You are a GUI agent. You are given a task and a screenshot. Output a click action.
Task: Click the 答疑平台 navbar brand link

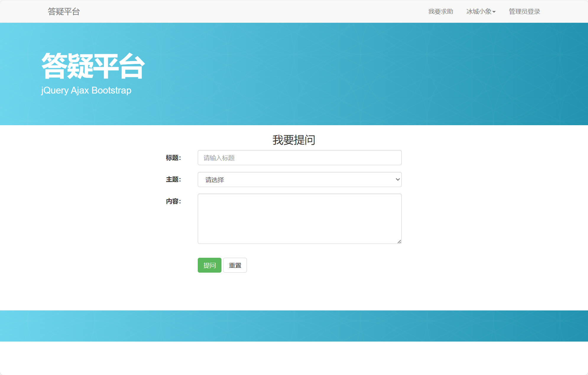coord(63,12)
